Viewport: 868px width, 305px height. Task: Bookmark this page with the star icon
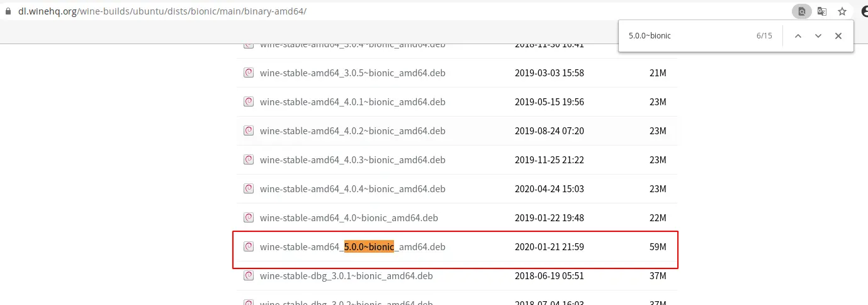click(x=842, y=11)
